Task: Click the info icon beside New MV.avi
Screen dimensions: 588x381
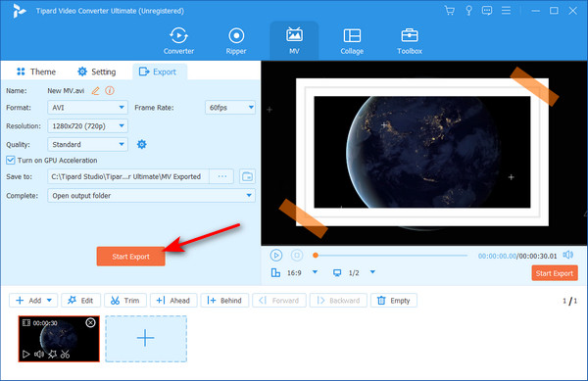Action: [x=110, y=91]
